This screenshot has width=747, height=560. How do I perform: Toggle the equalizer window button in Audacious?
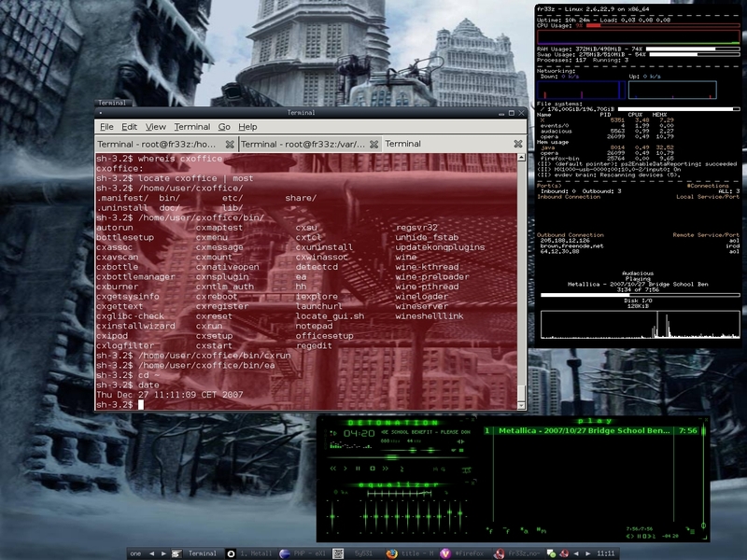(454, 451)
